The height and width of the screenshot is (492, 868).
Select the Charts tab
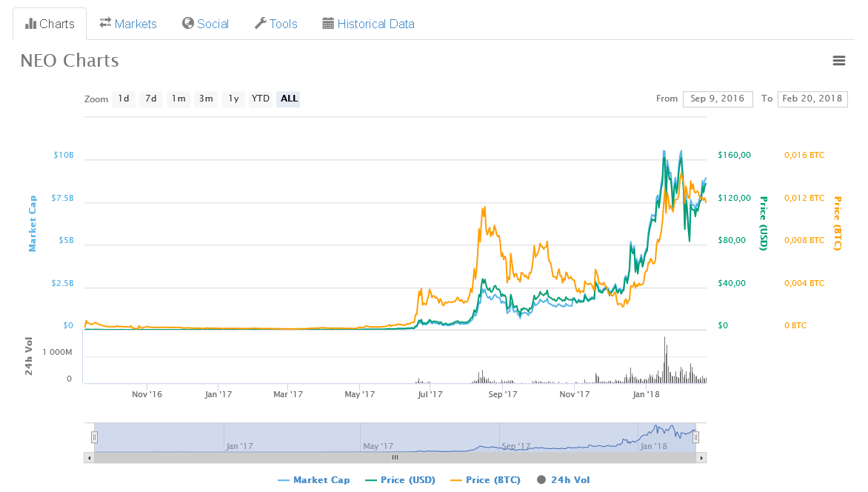(x=50, y=24)
